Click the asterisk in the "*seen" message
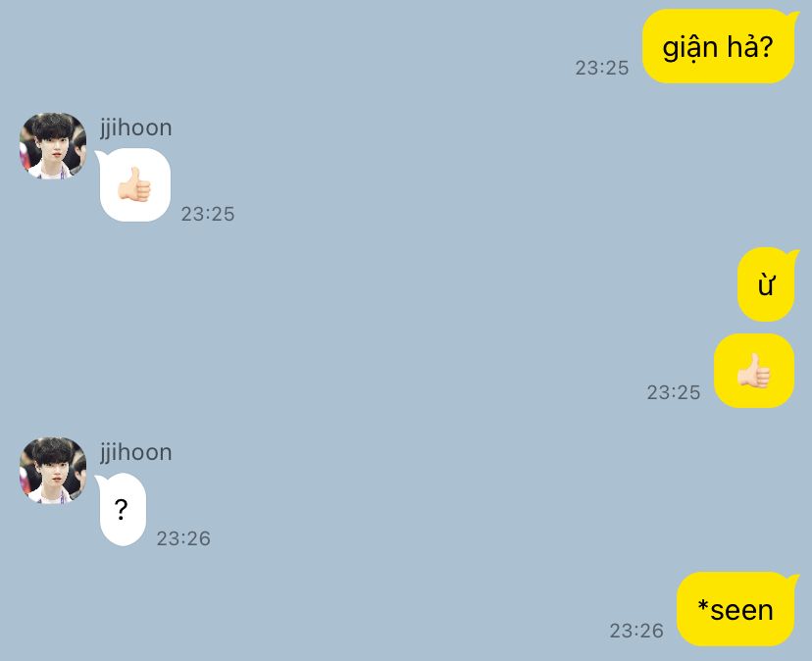This screenshot has width=812, height=661. (703, 604)
